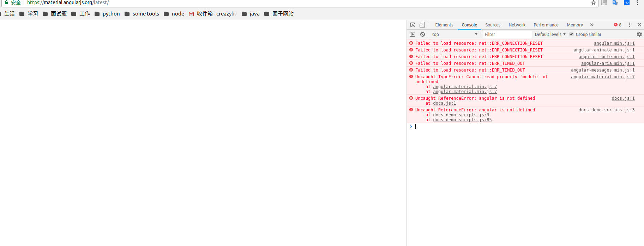
Task: Open angular-aria.min.js:1 source link
Action: click(608, 63)
